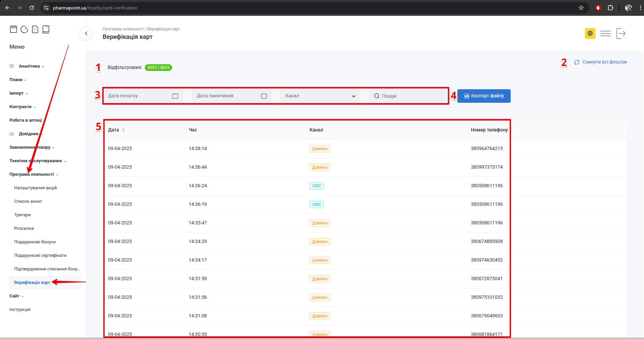Open Налаштування акцій menu item
The width and height of the screenshot is (644, 339).
pyautogui.click(x=35, y=188)
